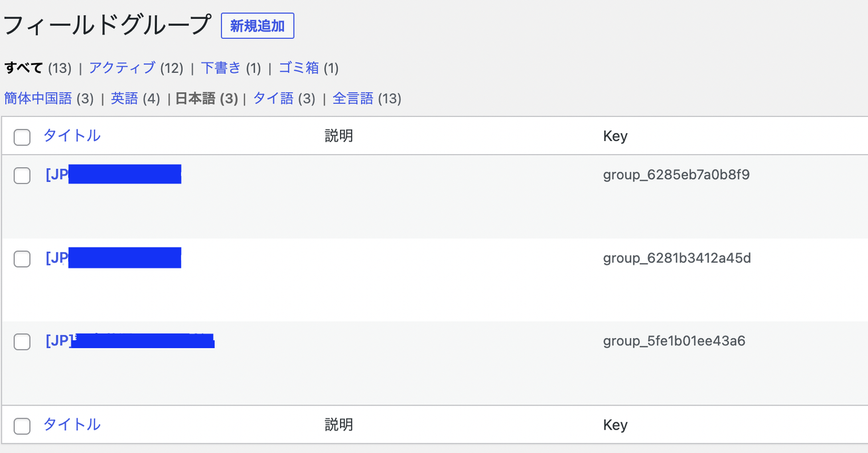Image resolution: width=868 pixels, height=453 pixels.
Task: Open the [JP] field group with key group_5fe1b01ee43a6
Action: point(130,340)
